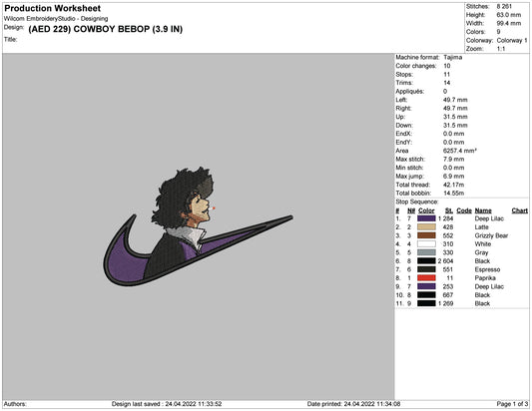Click the Deep Lilac swatch in row 1
This screenshot has height=411, width=532.
(x=426, y=218)
